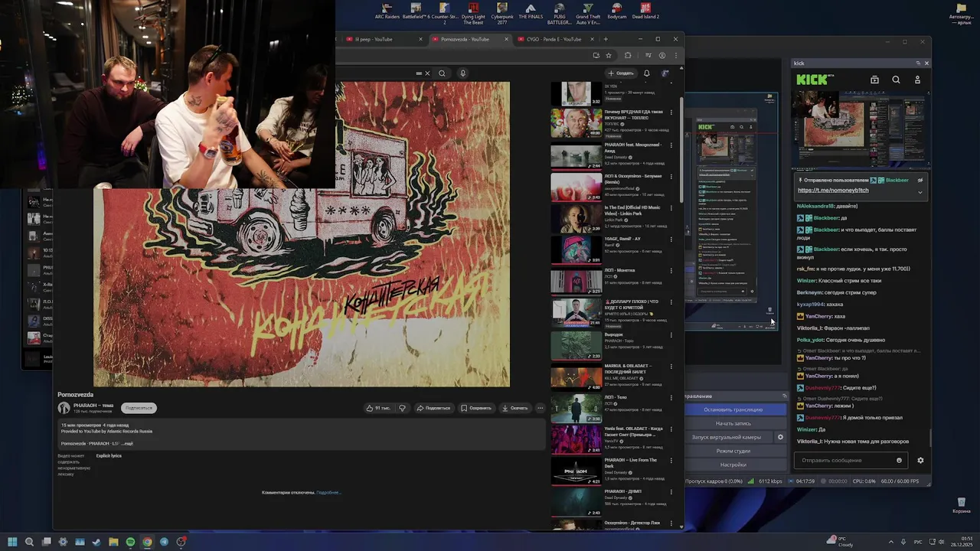Screen dimensions: 980x551
Task: Click Studio Mode in OBS
Action: [x=733, y=451]
